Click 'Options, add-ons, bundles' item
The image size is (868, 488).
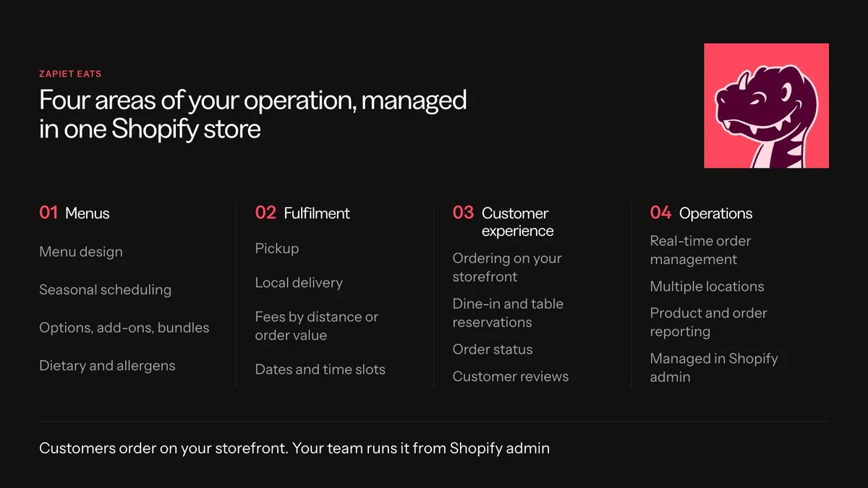(124, 328)
